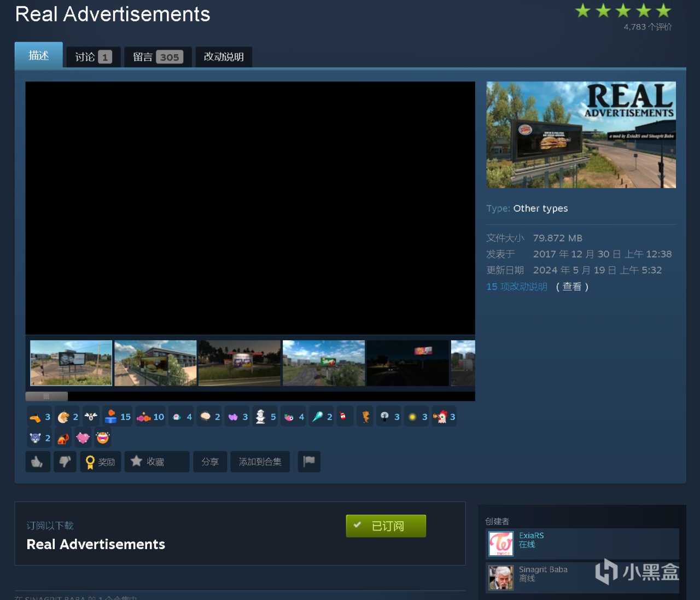Click the Type: Other types label

pos(527,208)
